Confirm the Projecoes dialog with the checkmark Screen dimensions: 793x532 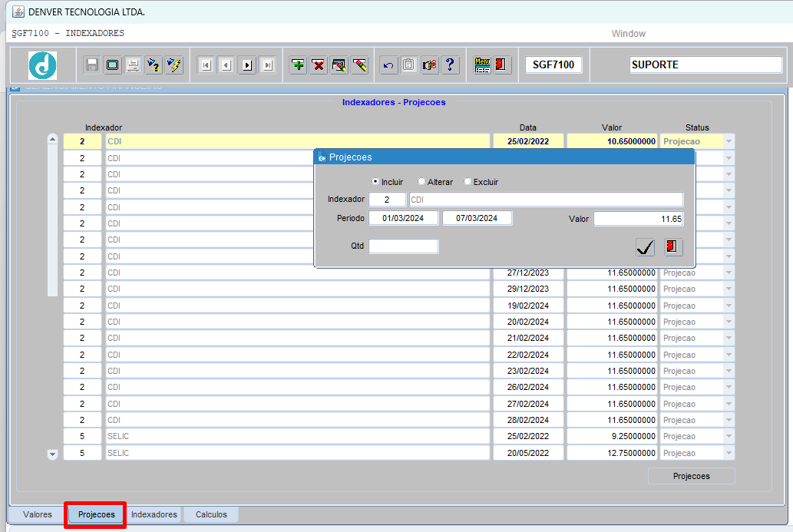point(646,247)
